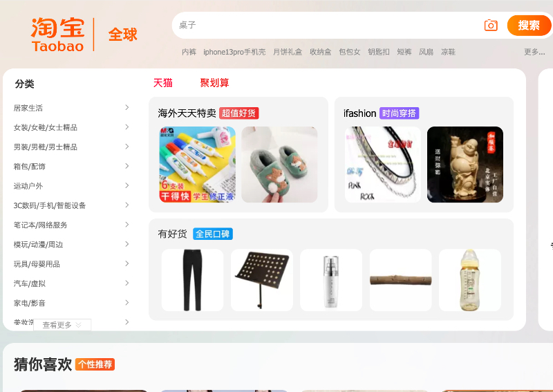Click the 月饼礼盒 suggested search link
The height and width of the screenshot is (392, 553).
pyautogui.click(x=288, y=52)
